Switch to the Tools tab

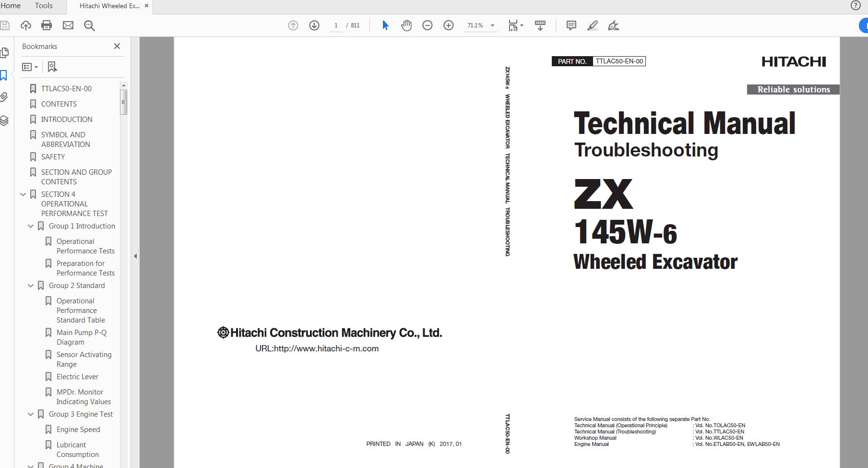tap(44, 6)
